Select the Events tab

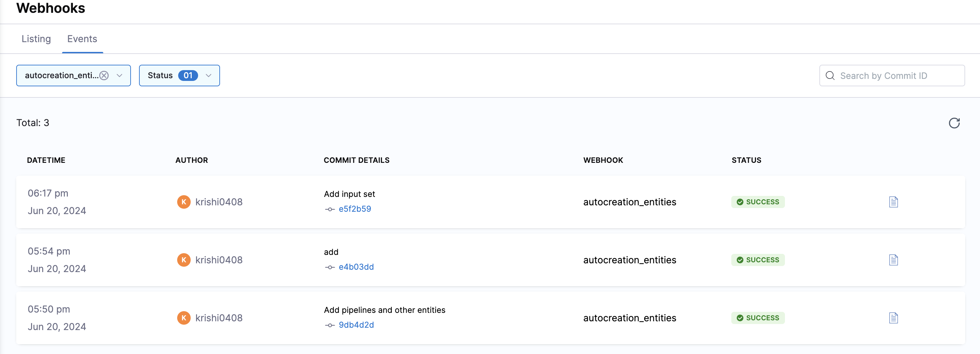(82, 39)
